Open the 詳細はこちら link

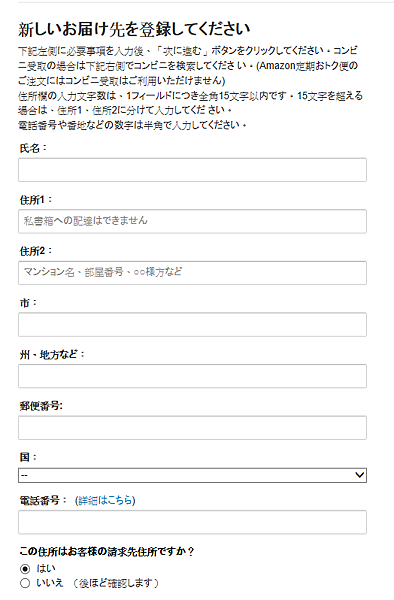(x=105, y=500)
